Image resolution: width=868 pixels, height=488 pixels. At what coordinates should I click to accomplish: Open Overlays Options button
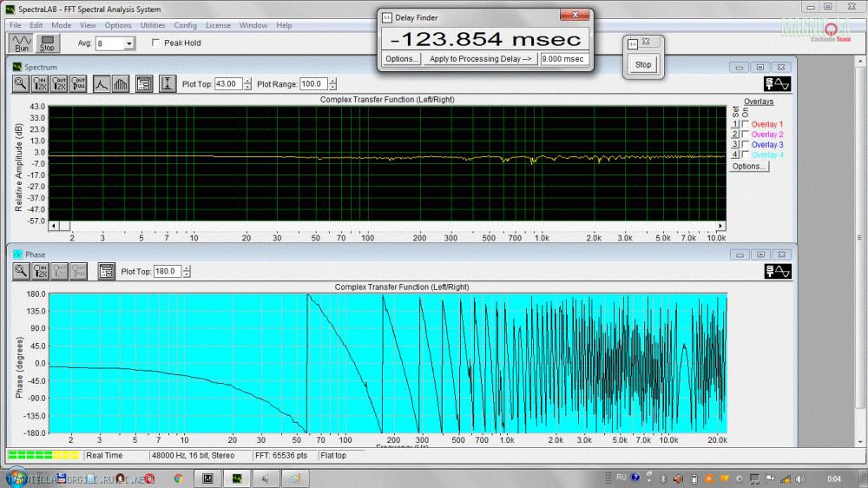coord(748,166)
